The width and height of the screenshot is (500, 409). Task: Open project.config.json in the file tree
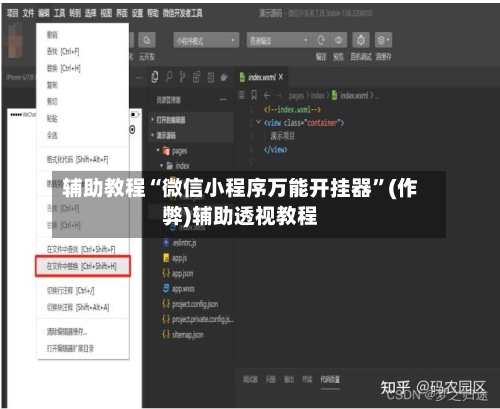pos(196,304)
